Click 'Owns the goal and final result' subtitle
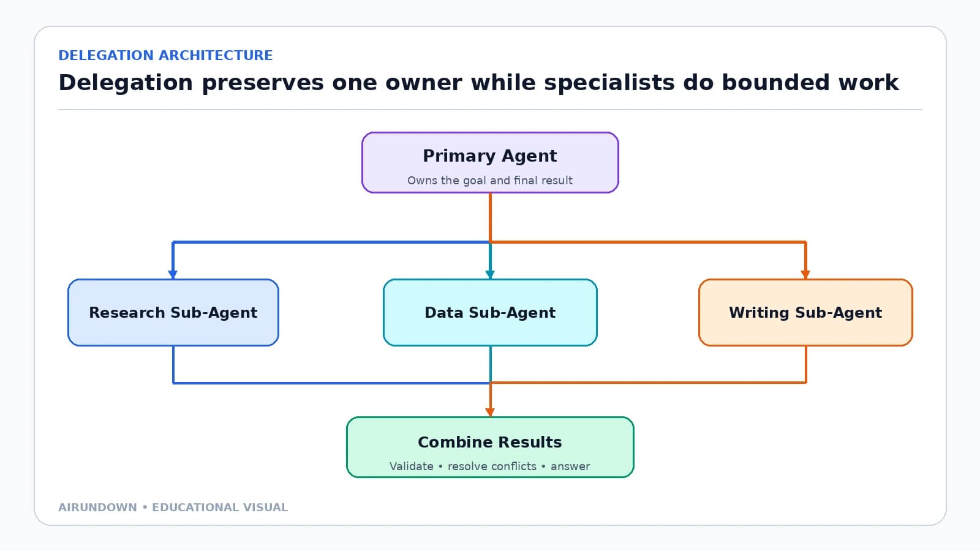The width and height of the screenshot is (980, 551). pos(490,180)
